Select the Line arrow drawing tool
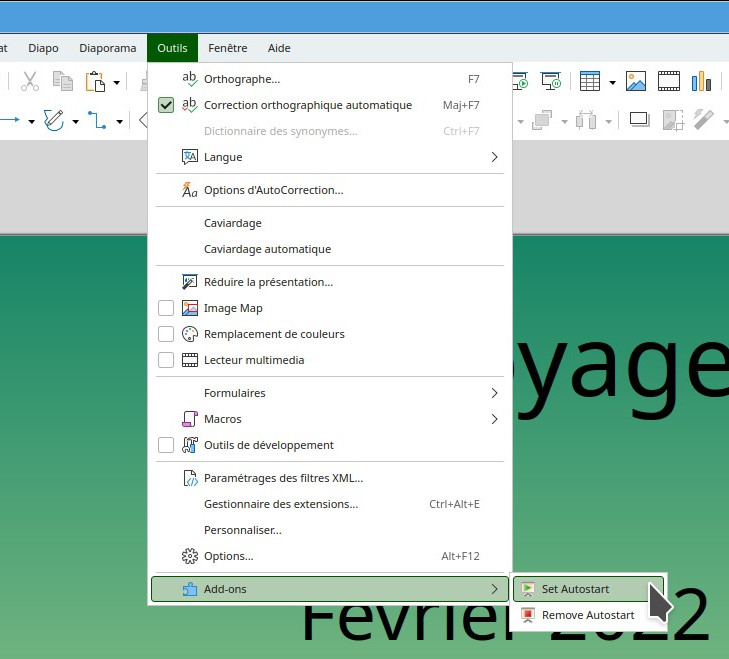The image size is (729, 659). [10, 120]
